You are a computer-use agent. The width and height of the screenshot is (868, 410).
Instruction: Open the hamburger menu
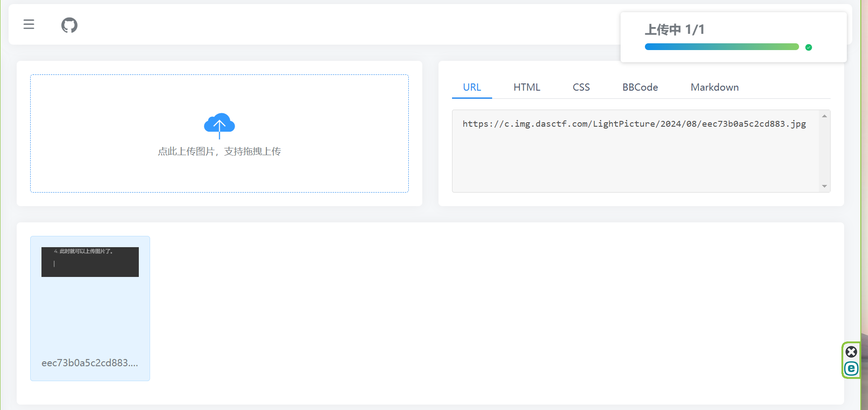click(x=29, y=24)
